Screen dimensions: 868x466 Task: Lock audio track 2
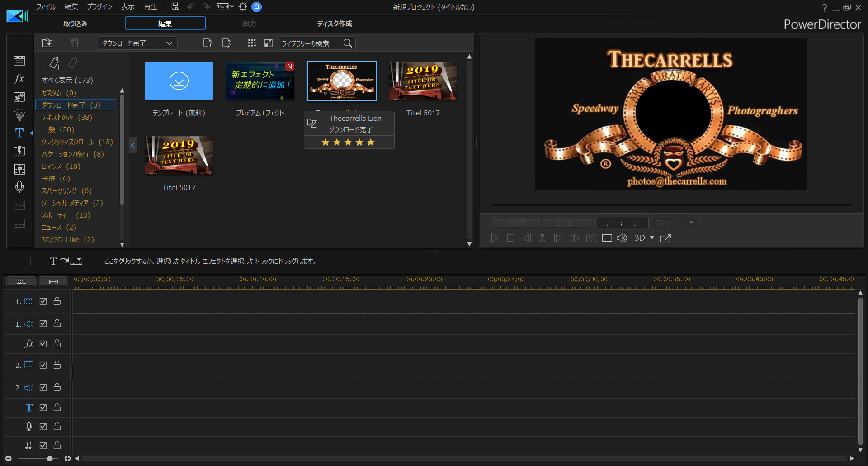click(57, 387)
